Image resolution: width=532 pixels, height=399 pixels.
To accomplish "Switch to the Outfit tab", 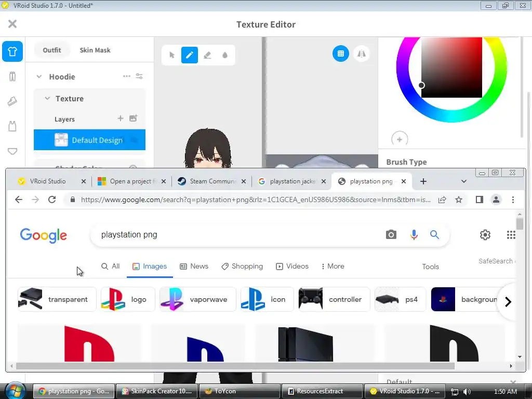I will pyautogui.click(x=52, y=50).
